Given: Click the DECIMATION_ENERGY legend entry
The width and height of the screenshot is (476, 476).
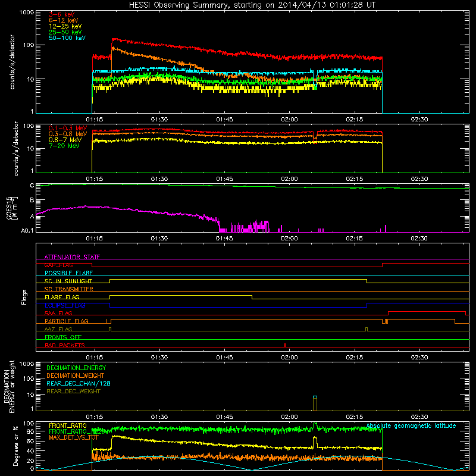Looking at the screenshot, I should pos(76,368).
